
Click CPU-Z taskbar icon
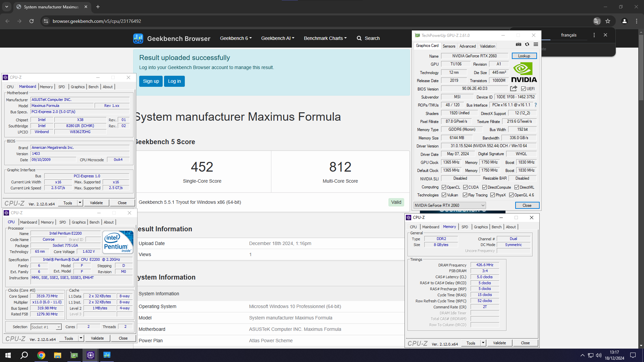(91, 355)
